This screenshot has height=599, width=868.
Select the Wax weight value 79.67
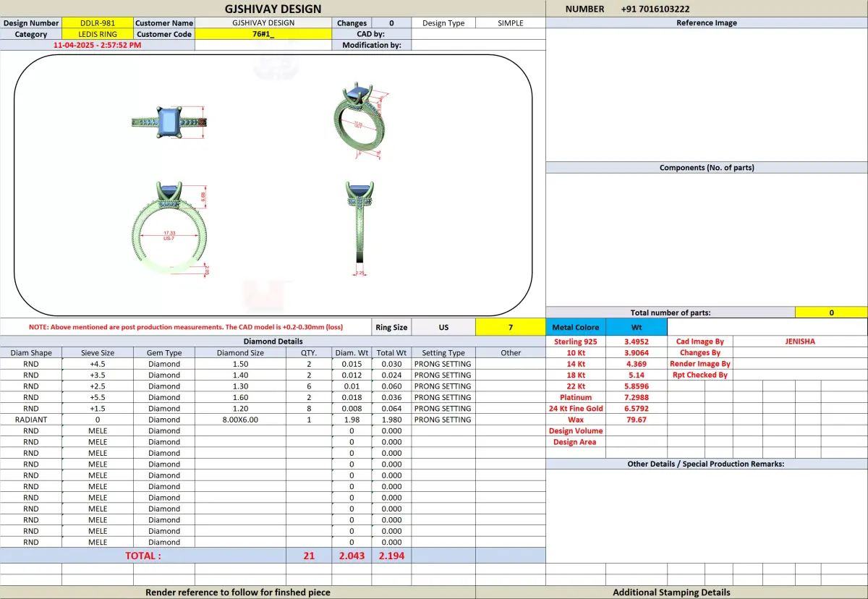pos(637,420)
